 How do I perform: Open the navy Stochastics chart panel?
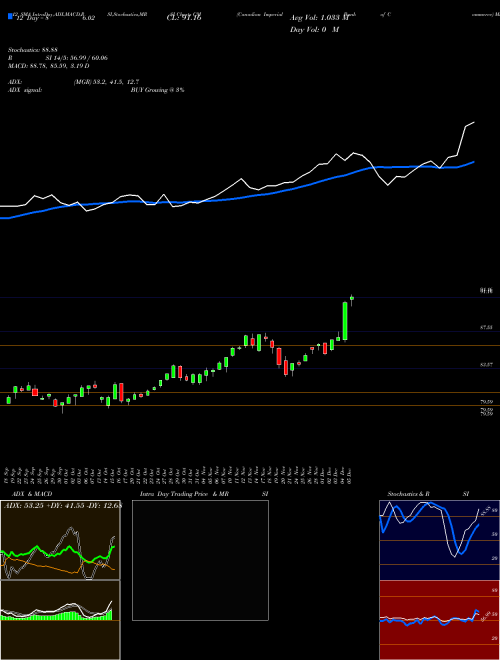pos(439,540)
